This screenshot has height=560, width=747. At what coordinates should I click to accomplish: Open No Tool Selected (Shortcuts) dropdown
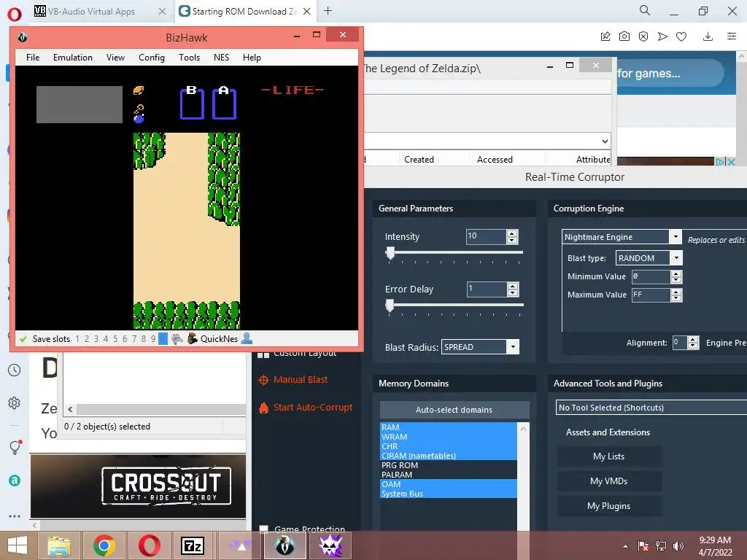pos(651,408)
